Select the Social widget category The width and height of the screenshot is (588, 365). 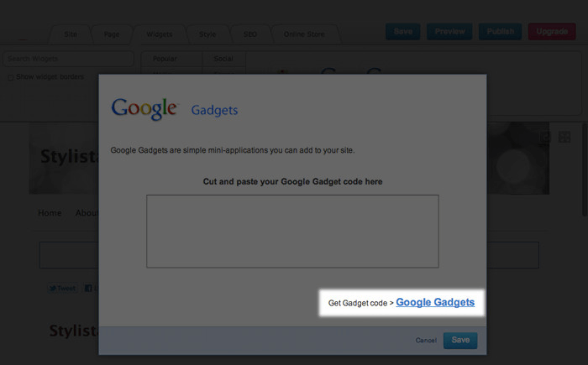pyautogui.click(x=223, y=59)
